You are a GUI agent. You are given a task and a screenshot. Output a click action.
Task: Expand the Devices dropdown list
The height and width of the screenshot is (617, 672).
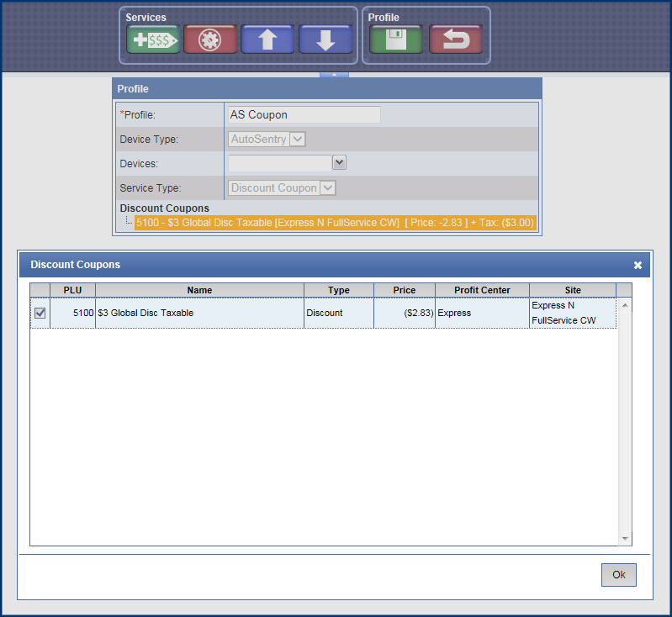point(339,162)
